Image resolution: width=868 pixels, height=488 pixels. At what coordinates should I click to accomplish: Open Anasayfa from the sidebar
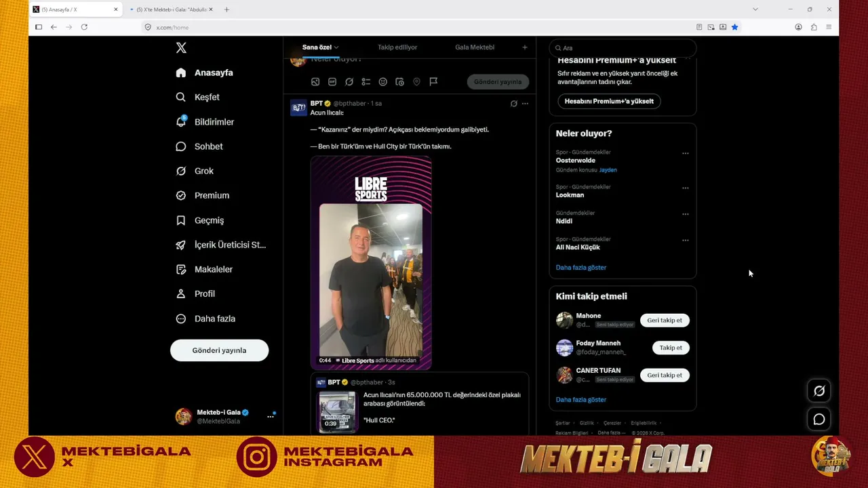tap(204, 73)
